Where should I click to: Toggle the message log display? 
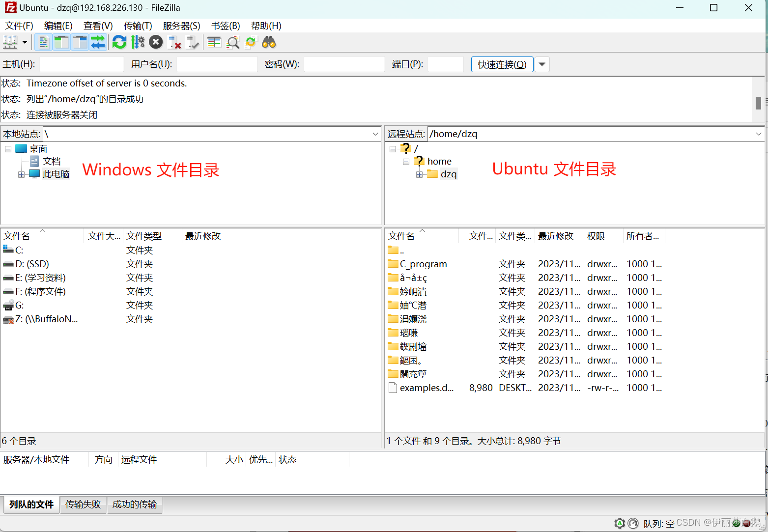coord(43,42)
